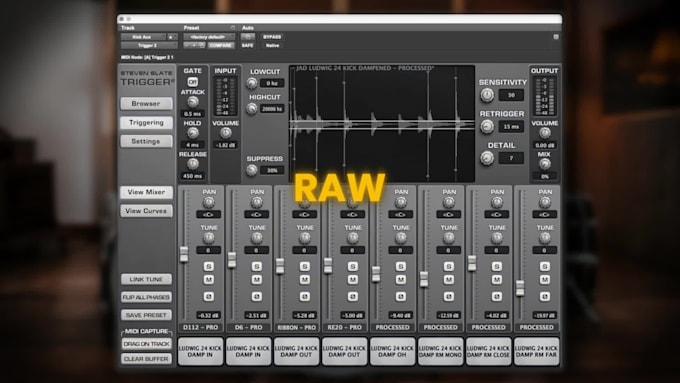
Task: Open the LUDWIG 24 KICK DAMP OH slot
Action: 392,351
